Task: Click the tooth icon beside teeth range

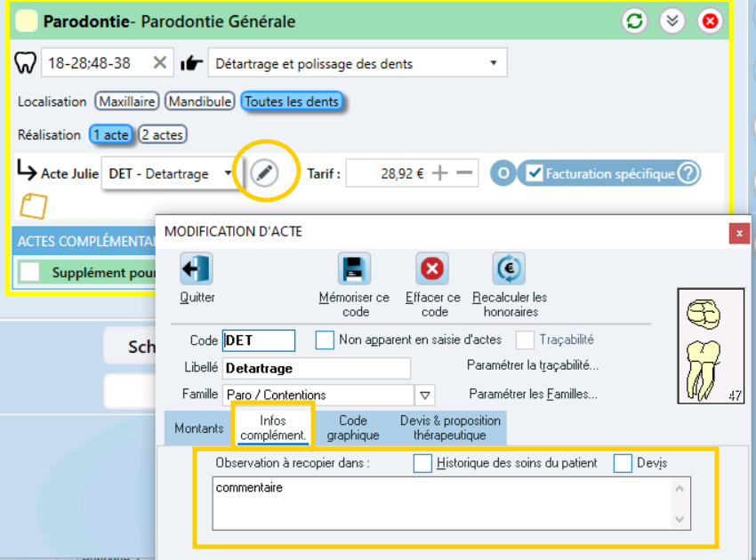Action: (26, 62)
